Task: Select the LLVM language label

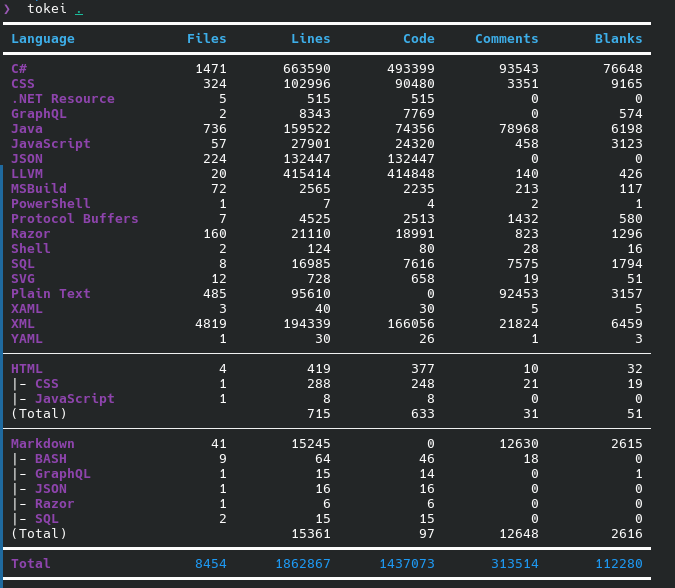Action: pyautogui.click(x=27, y=173)
